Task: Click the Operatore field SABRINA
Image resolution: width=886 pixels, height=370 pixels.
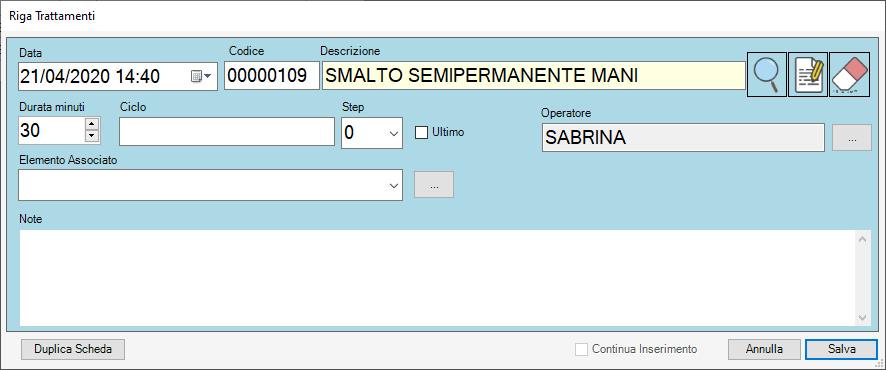Action: (x=683, y=138)
